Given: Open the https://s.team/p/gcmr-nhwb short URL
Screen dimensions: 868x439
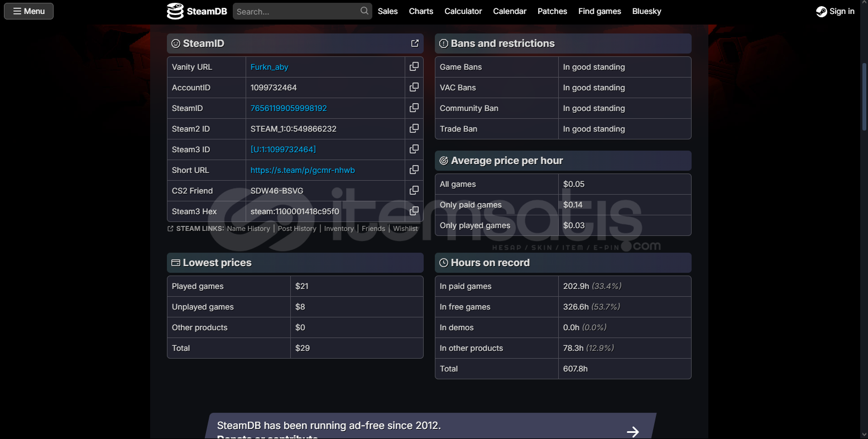Looking at the screenshot, I should point(303,170).
